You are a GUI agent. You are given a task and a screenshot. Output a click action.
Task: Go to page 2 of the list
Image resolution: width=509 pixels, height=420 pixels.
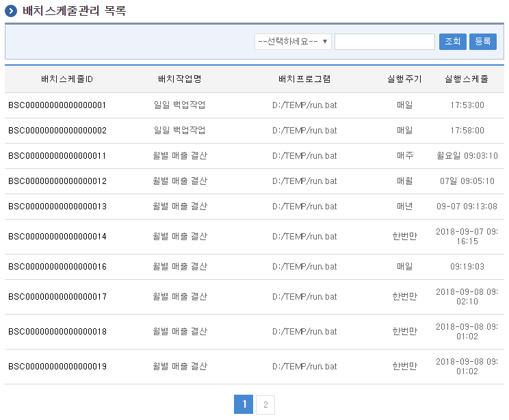[265, 404]
